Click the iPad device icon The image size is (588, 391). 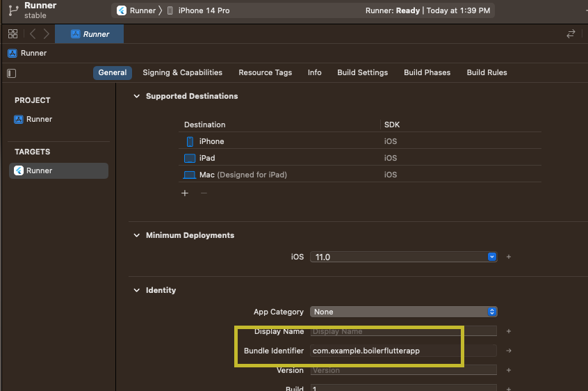click(x=190, y=158)
